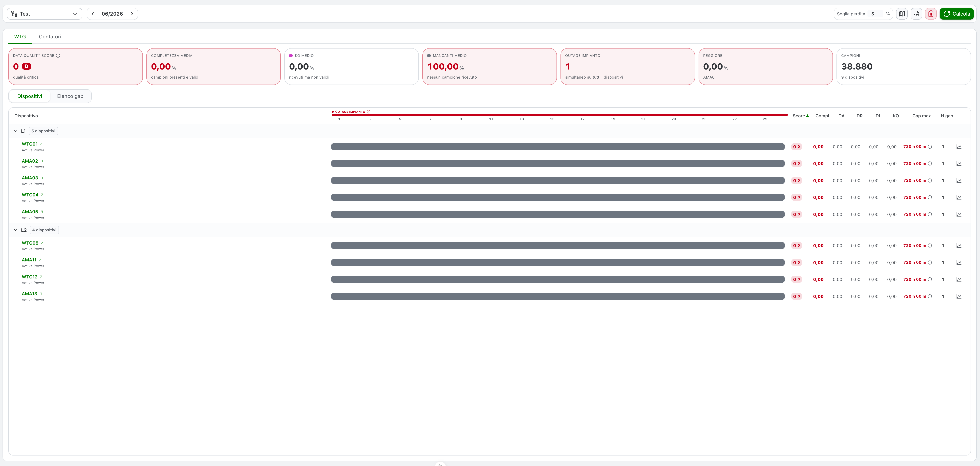
Task: Open chart icon for AMA05 row
Action: point(959,214)
